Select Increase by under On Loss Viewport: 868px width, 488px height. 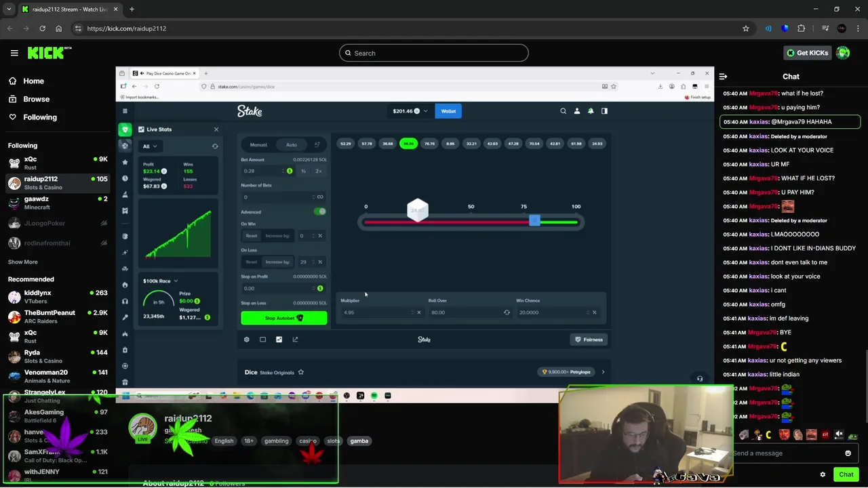pos(277,262)
